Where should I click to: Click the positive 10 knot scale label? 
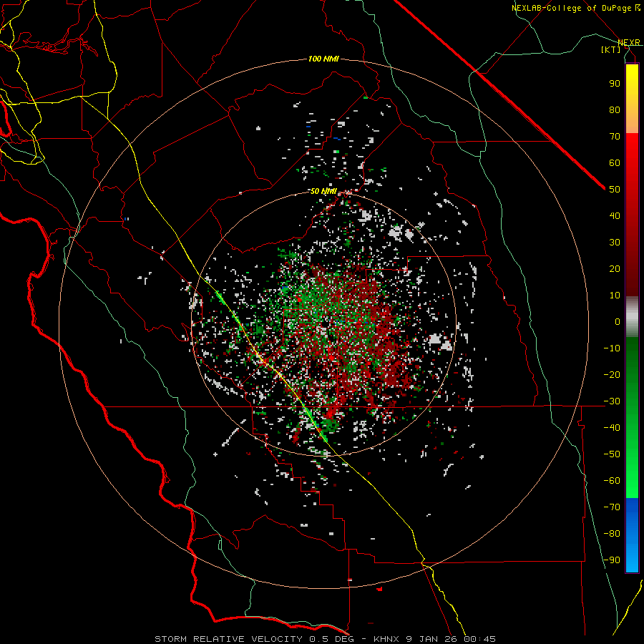pos(615,296)
